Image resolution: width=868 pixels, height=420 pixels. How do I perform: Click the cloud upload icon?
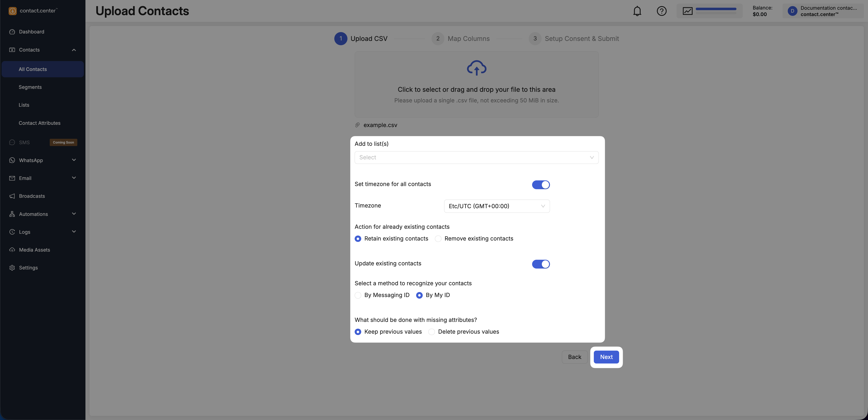[476, 68]
